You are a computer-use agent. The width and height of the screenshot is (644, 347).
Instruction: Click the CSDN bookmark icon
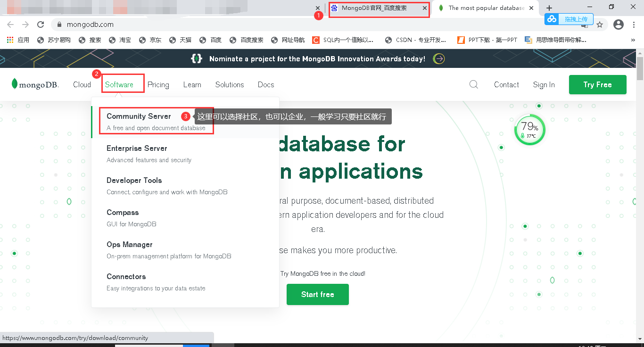tap(388, 40)
